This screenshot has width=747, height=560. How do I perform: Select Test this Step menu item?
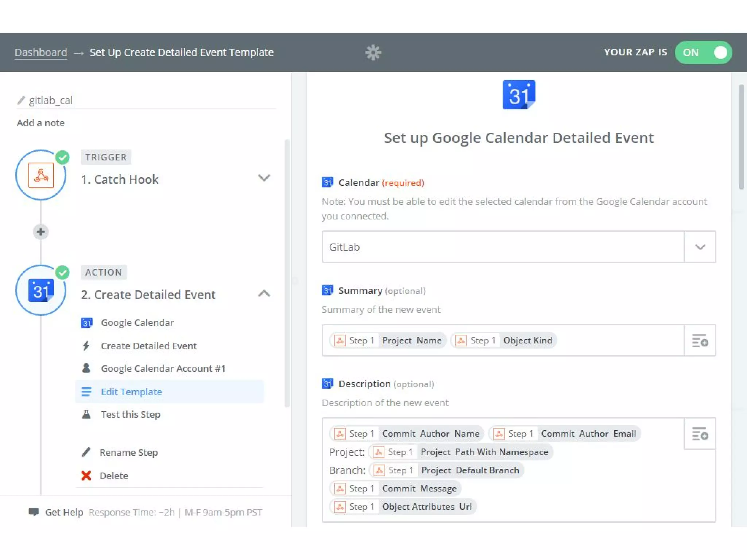[130, 415]
